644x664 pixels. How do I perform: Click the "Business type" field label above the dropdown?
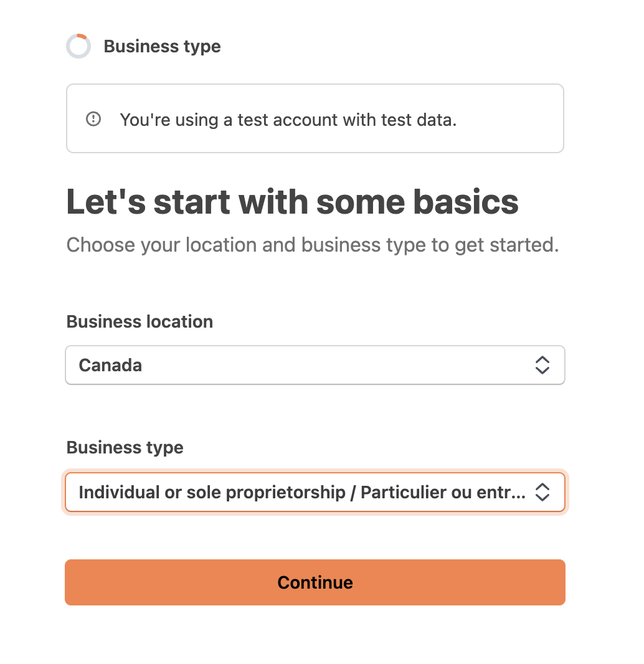point(125,447)
